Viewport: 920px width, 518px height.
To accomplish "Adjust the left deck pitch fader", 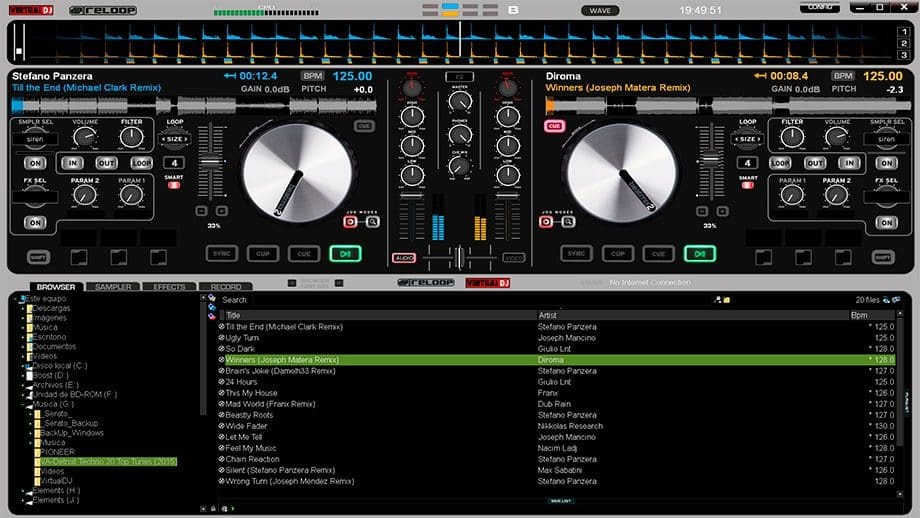I will pos(210,160).
